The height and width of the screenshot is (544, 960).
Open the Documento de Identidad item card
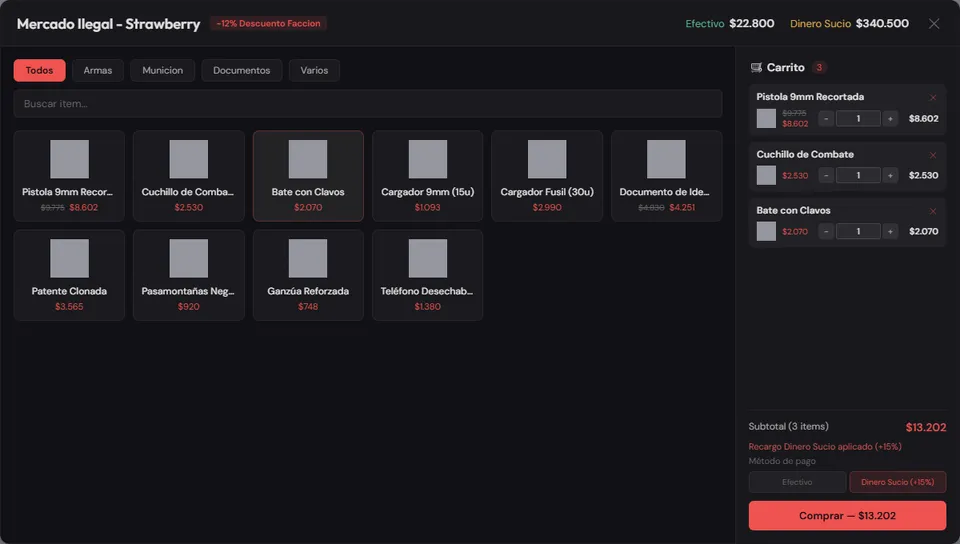click(x=666, y=176)
